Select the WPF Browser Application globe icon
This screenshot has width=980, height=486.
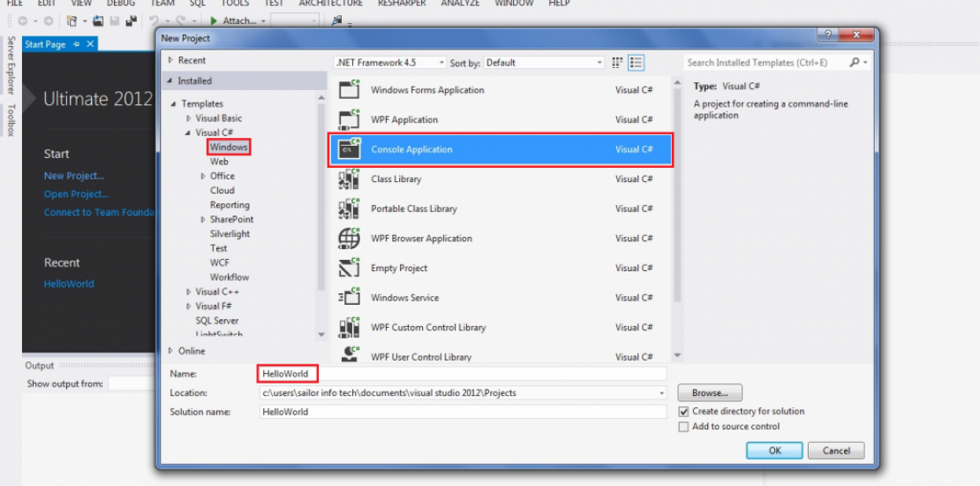(350, 239)
